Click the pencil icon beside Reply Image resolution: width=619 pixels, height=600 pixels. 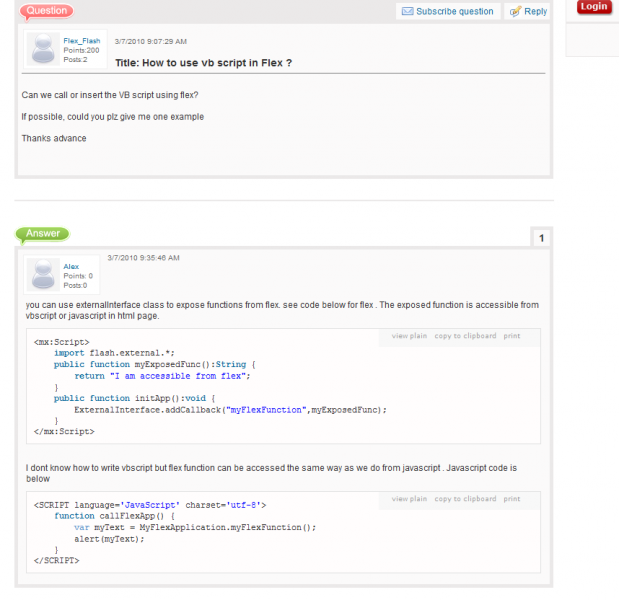tap(515, 12)
